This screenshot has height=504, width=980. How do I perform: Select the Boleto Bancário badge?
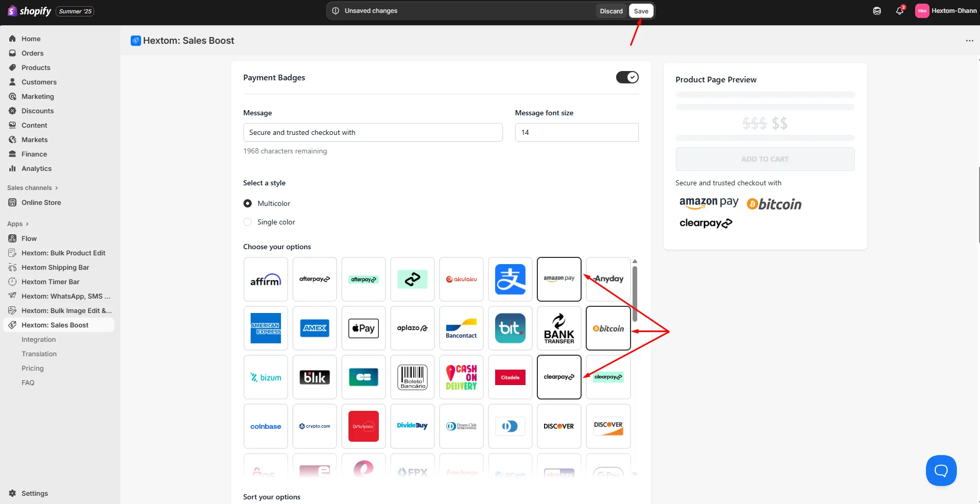click(412, 377)
